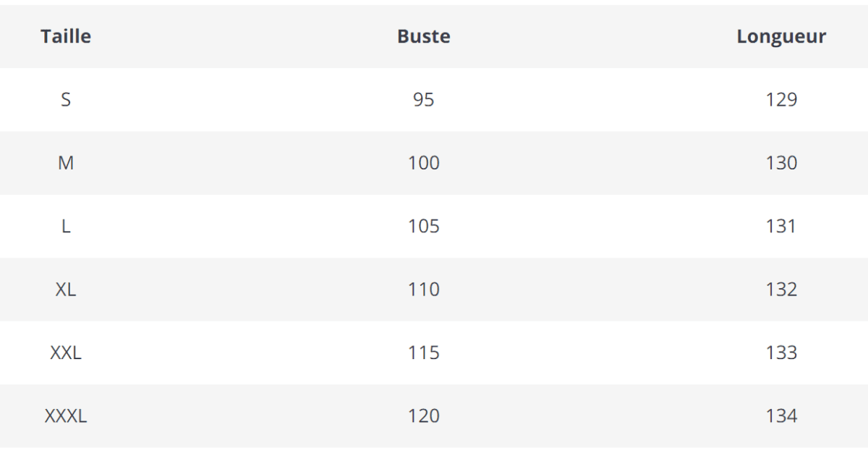
Task: Select the XXL size cell
Action: 66,353
